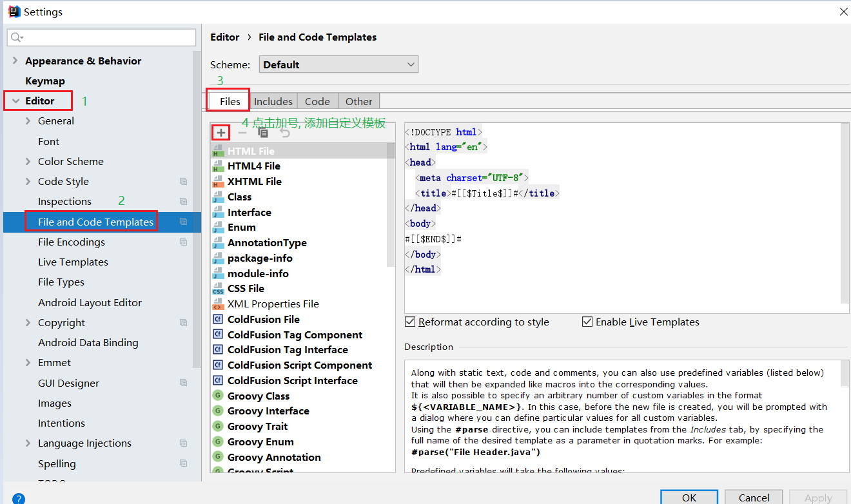Click the package-info template icon
The height and width of the screenshot is (504, 851).
point(218,258)
